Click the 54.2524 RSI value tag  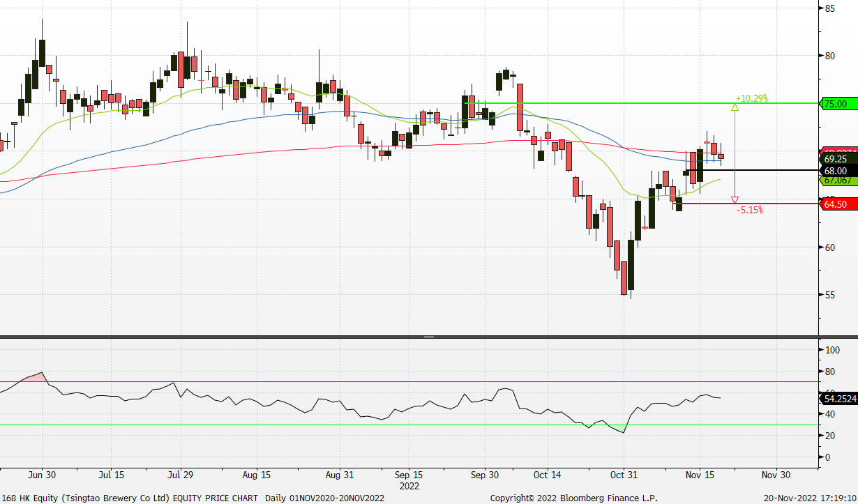pyautogui.click(x=840, y=399)
